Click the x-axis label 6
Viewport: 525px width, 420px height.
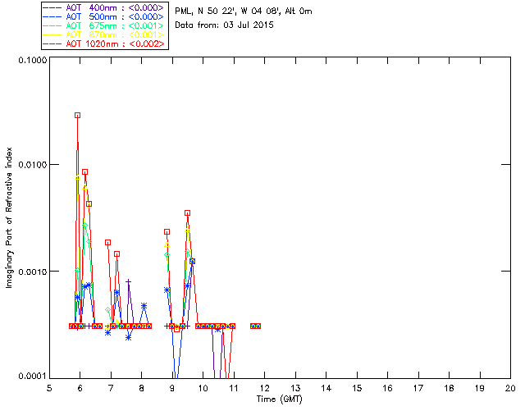80,388
